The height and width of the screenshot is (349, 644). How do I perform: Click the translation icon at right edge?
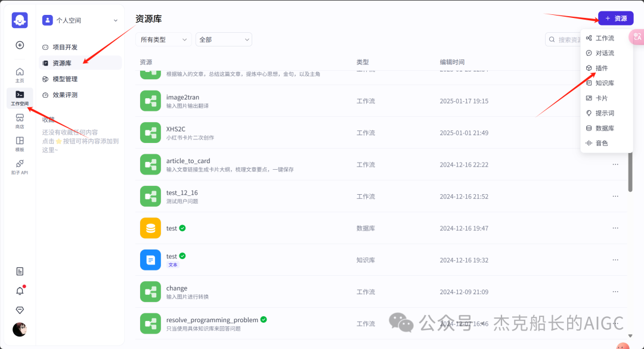point(637,38)
